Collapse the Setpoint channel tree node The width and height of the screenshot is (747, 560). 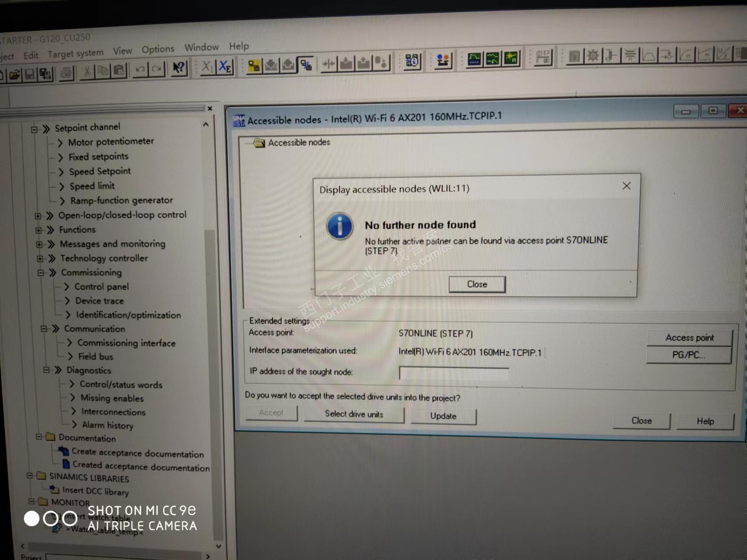click(34, 129)
